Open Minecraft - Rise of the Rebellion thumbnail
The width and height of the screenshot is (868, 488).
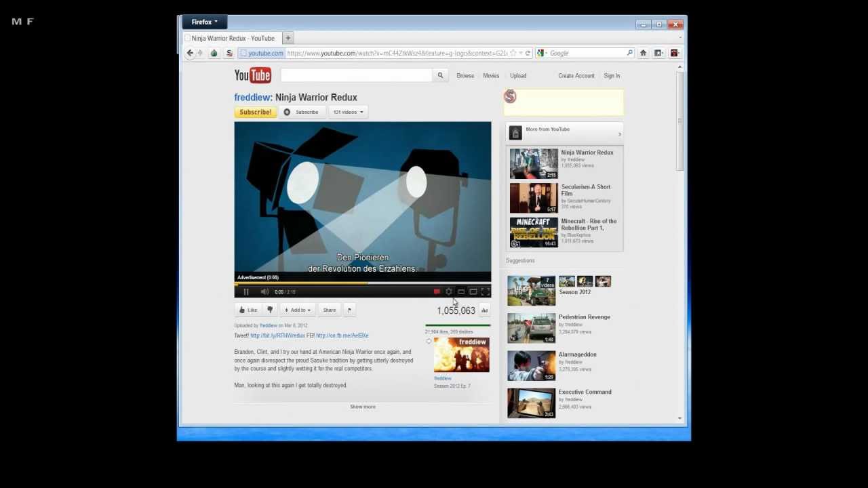click(534, 232)
